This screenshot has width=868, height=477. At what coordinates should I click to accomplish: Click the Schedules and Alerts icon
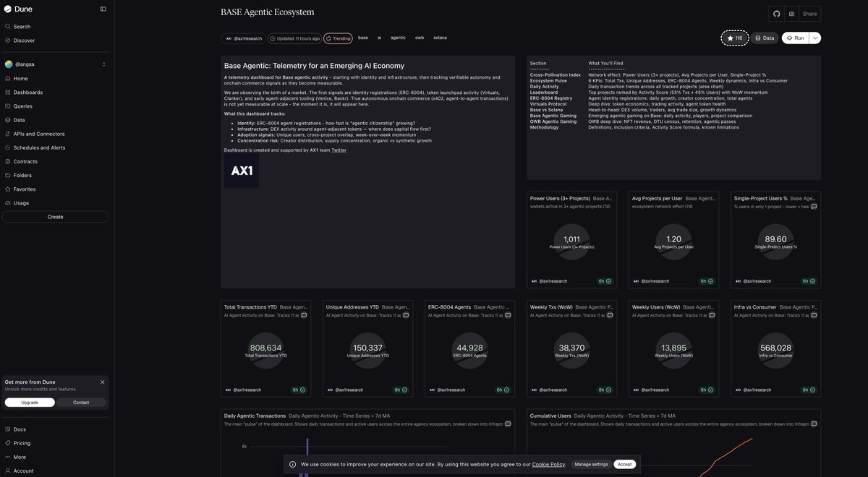(x=8, y=147)
